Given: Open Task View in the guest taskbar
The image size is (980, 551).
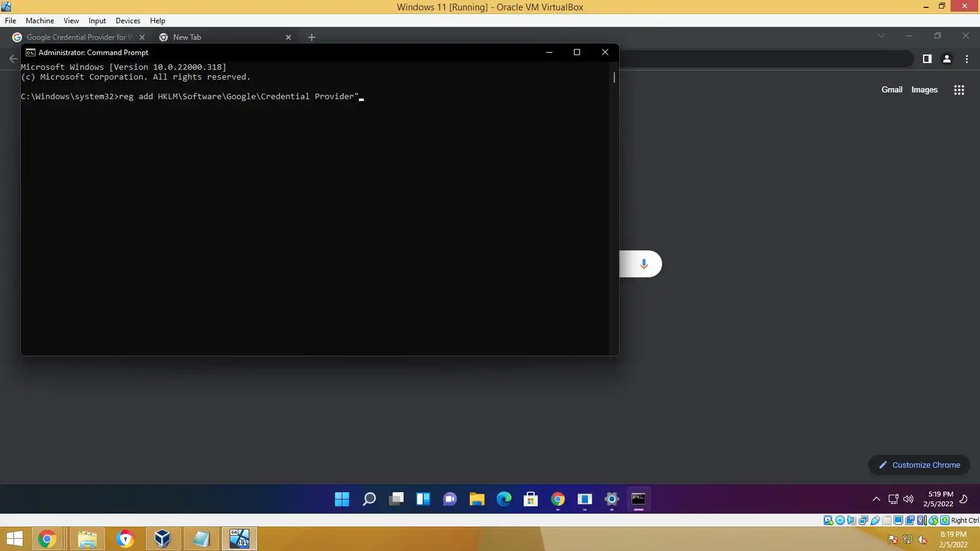Looking at the screenshot, I should tap(396, 500).
